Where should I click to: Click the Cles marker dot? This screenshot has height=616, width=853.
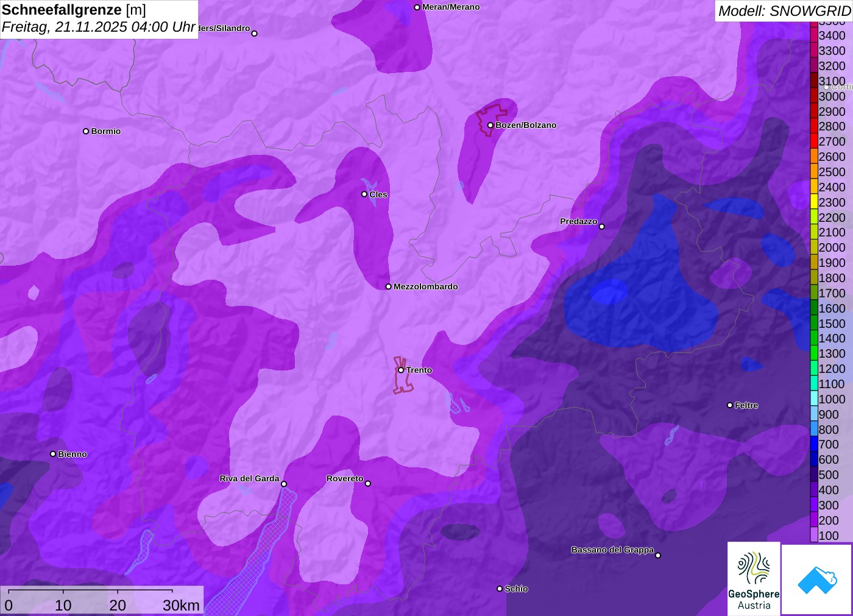coord(364,194)
